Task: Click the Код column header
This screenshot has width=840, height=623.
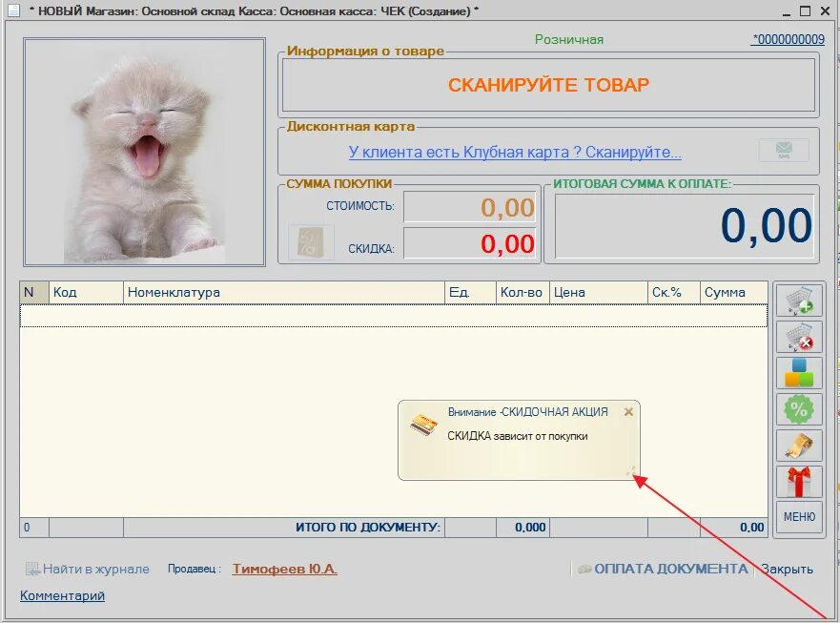Action: pos(86,293)
